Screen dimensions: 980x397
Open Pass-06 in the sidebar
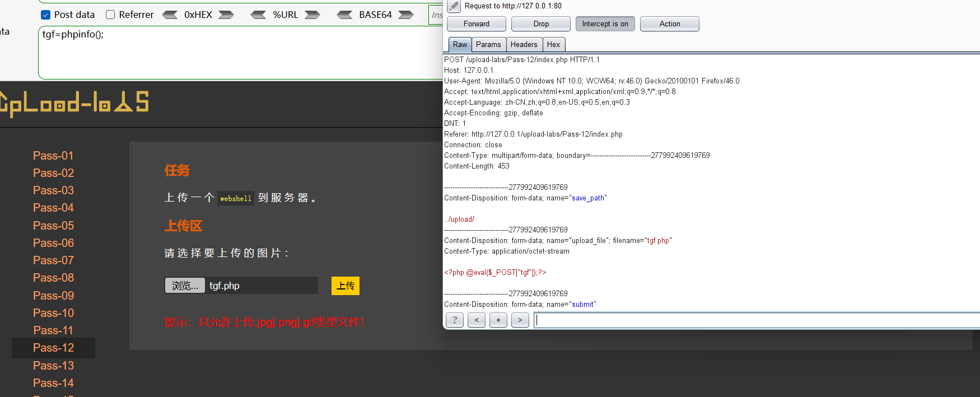tap(53, 243)
